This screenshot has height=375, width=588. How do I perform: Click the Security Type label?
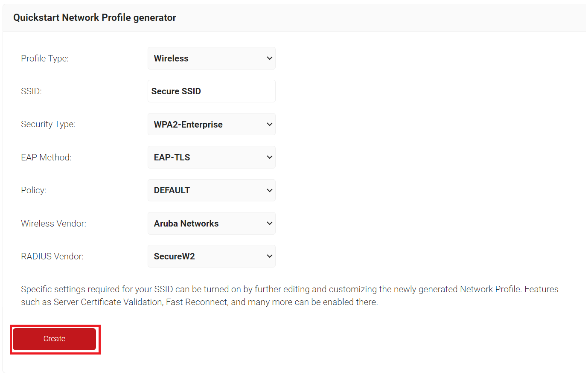tap(48, 124)
